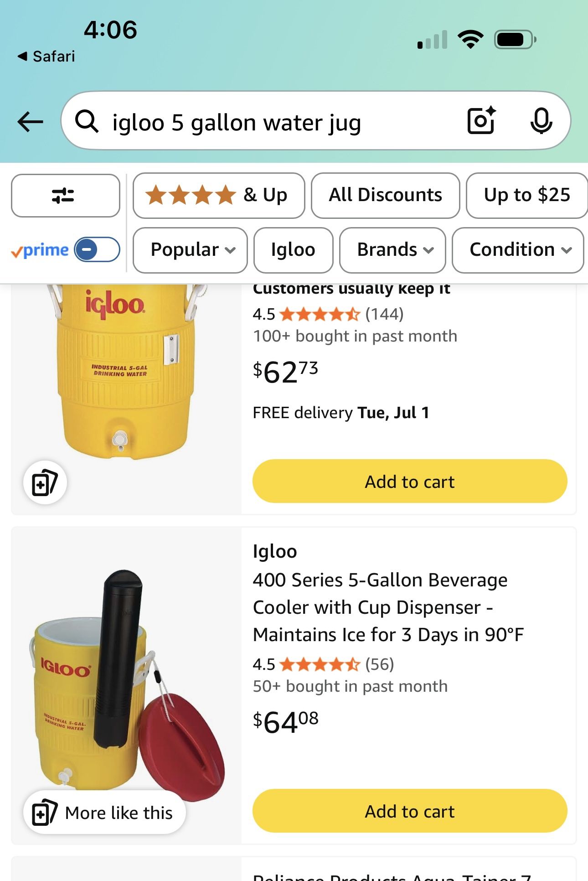Filter by Up to $25 price
The image size is (588, 881).
pos(526,195)
